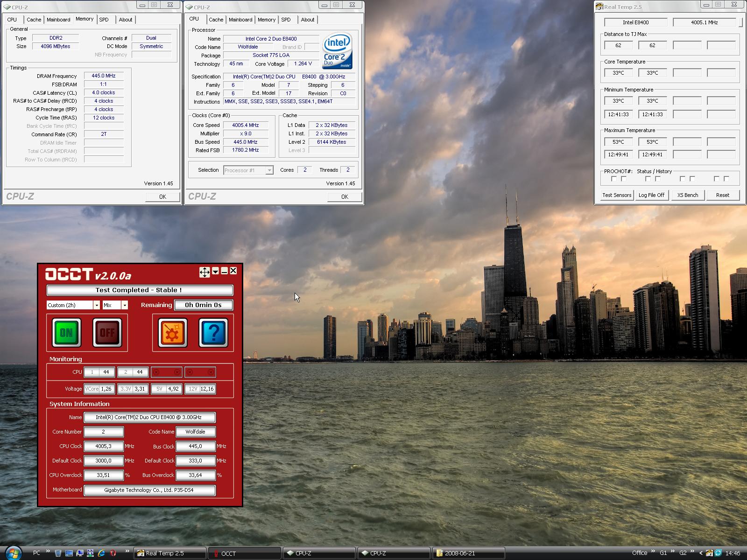Toggle sixth PROCHOT status checkbox
This screenshot has height=560, width=747.
pos(692,179)
